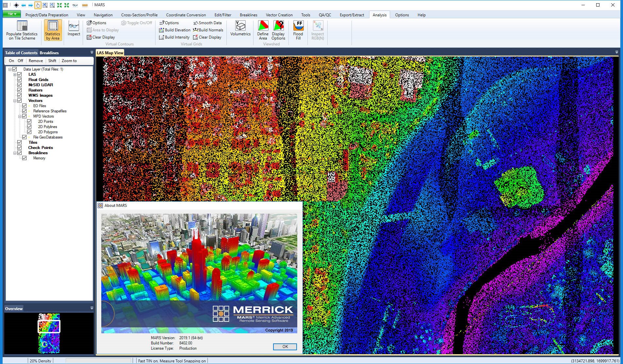
Task: Click the glasses icon in title toolbar
Action: click(x=75, y=5)
